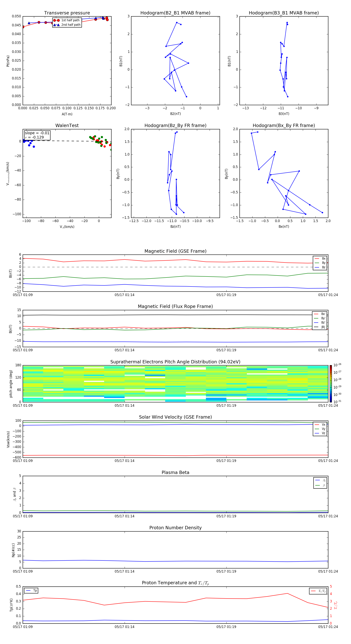The width and height of the screenshot is (351, 644).
Task: Click the Bx legend entry in GSE panel
Action: coord(320,259)
